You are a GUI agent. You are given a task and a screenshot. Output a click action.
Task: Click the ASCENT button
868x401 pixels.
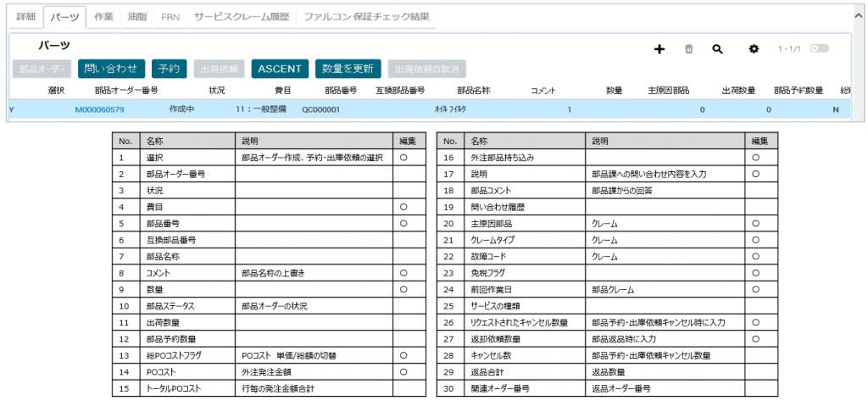point(279,69)
